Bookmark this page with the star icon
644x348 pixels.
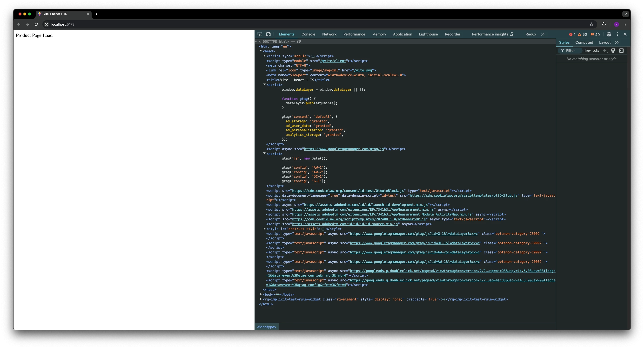point(591,24)
